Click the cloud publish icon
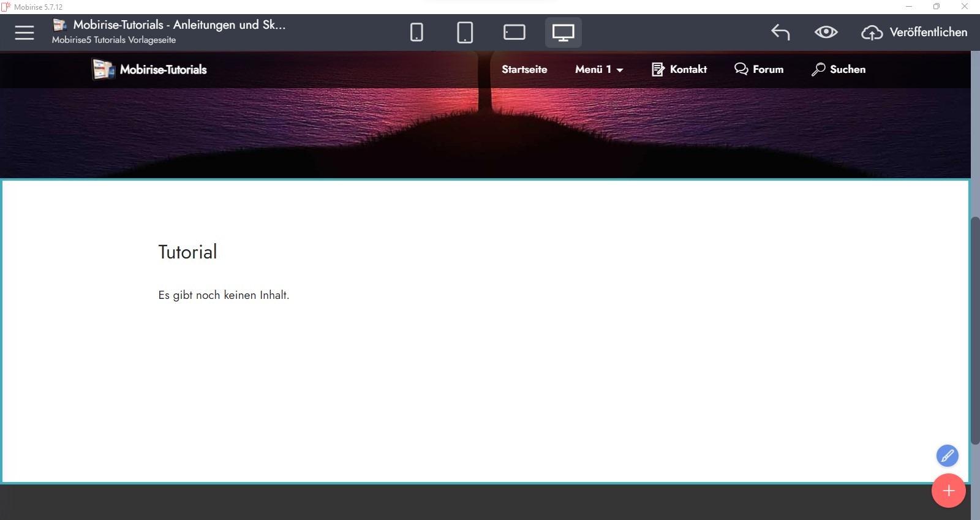Screen dimensions: 980x520 [x=872, y=32]
